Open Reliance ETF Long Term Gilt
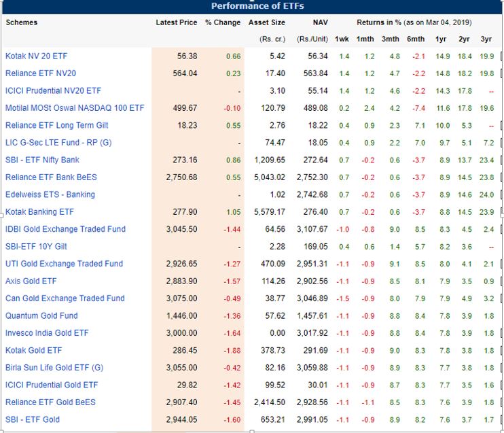The image size is (504, 433). (56, 125)
